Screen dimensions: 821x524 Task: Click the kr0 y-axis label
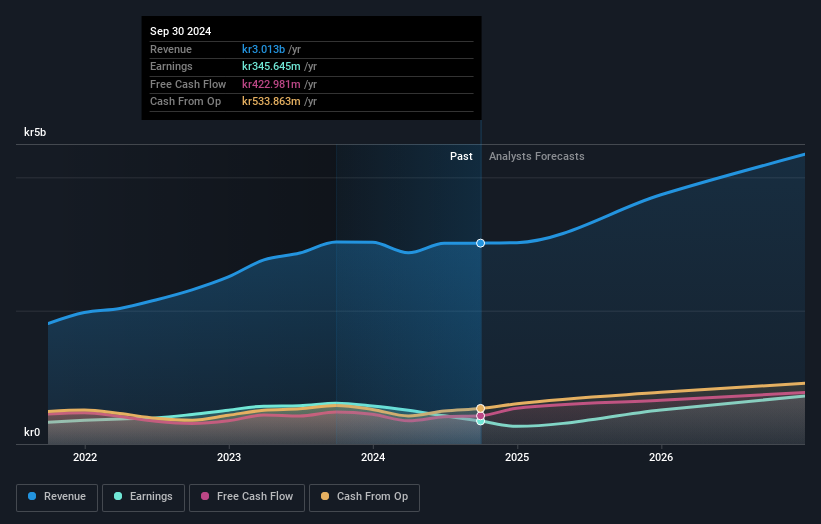[32, 432]
